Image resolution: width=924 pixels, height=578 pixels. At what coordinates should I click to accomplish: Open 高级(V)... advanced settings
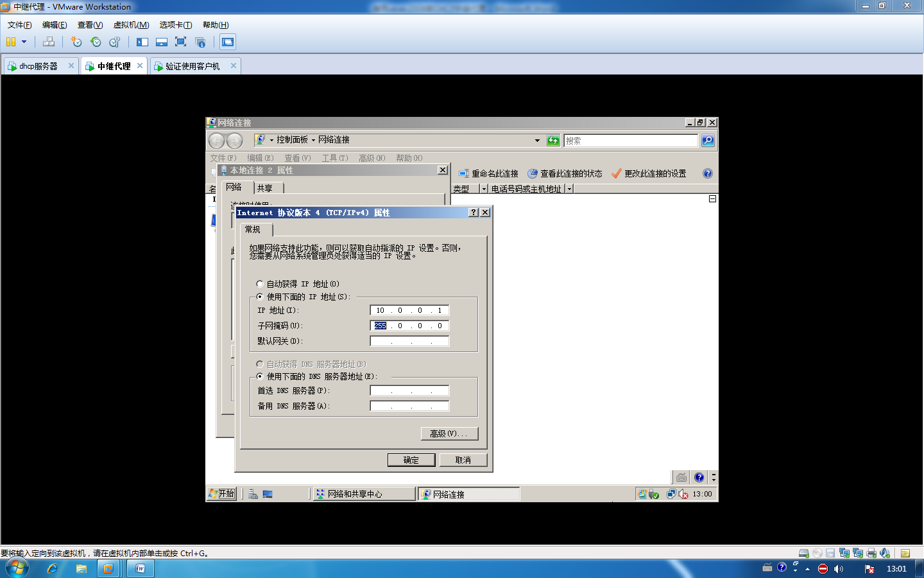(450, 433)
